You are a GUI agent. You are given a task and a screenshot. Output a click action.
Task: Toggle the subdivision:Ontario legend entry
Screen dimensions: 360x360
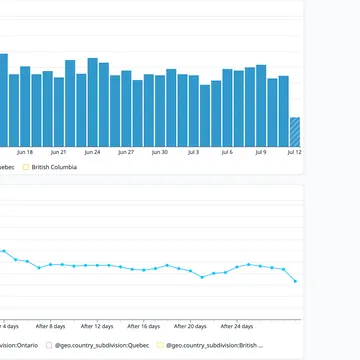(x=19, y=345)
